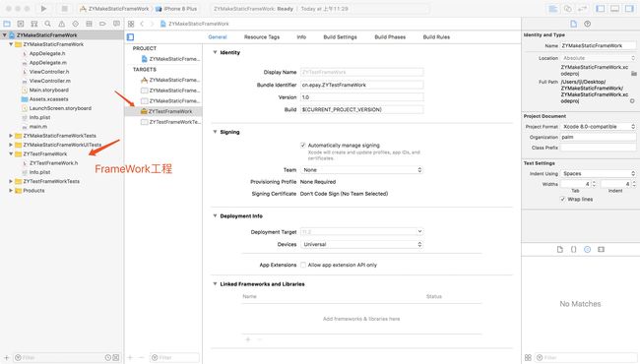Select the ZYTestFrameWork target
Image resolution: width=640 pixels, height=364 pixels.
click(x=163, y=111)
